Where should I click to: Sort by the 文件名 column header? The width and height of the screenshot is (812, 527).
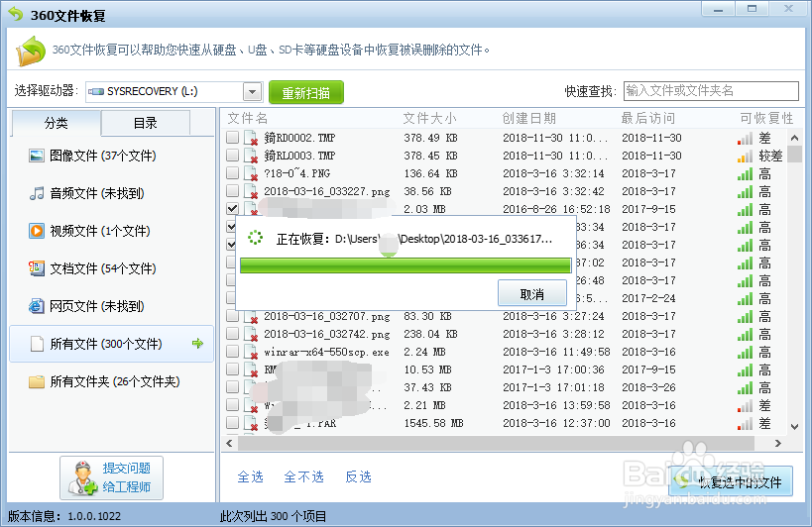click(x=248, y=119)
